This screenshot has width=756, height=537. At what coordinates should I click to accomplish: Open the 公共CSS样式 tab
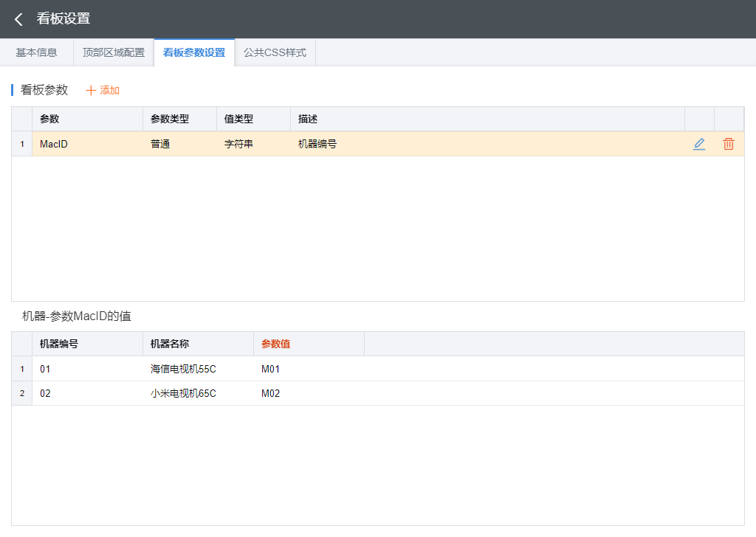[x=275, y=52]
